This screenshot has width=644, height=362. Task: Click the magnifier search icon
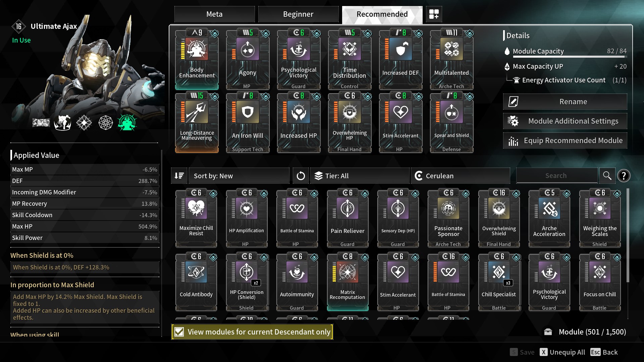point(607,176)
